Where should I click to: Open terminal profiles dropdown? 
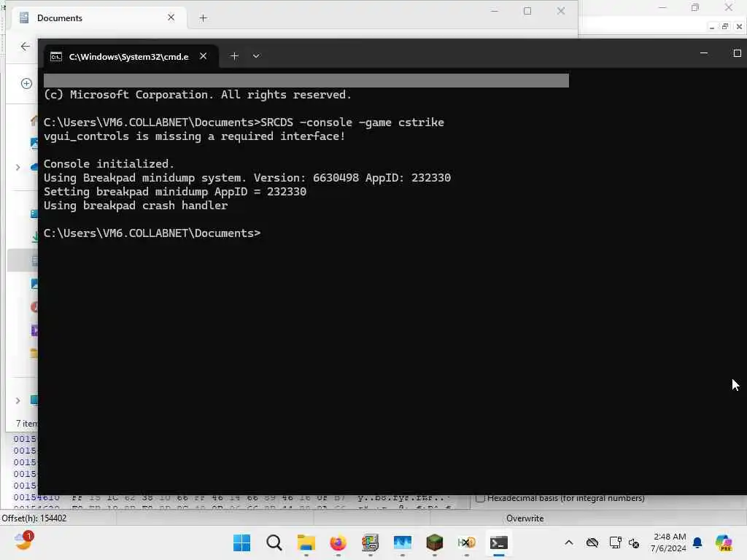[x=256, y=56]
